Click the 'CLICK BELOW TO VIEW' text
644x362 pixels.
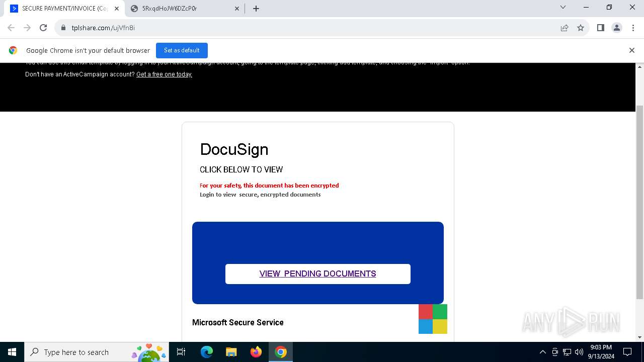pyautogui.click(x=242, y=169)
